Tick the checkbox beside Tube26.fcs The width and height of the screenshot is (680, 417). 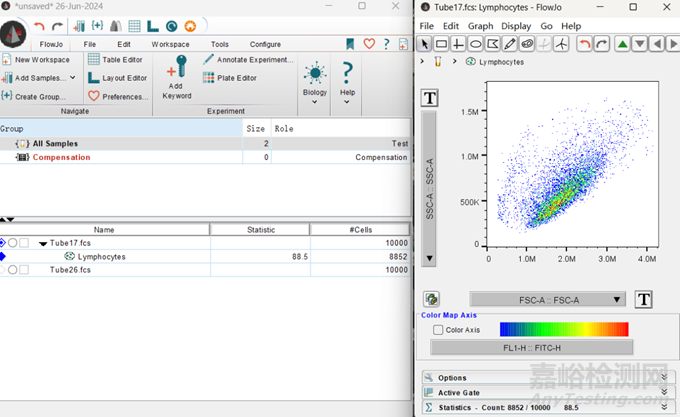pyautogui.click(x=24, y=270)
